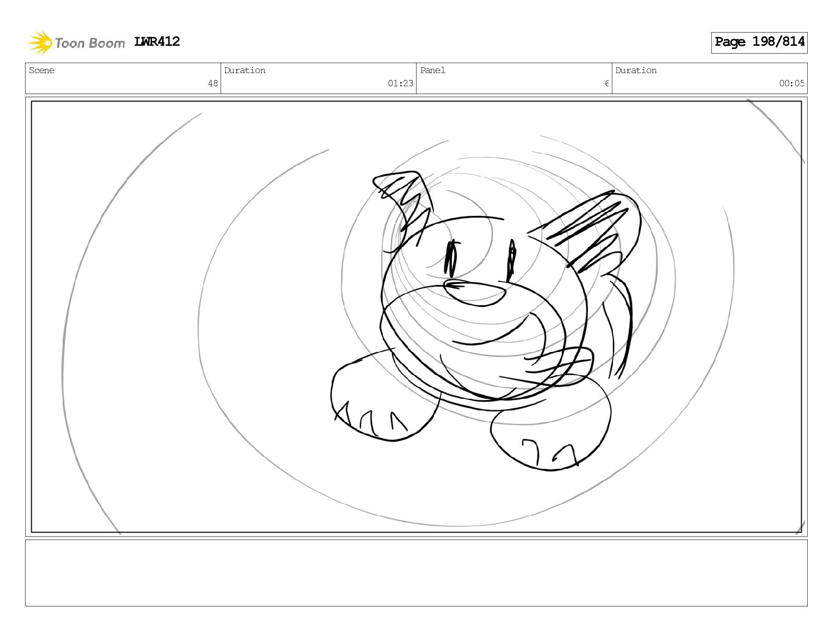Select the Panel number field
Viewport: 834px width, 644px height.
point(514,78)
